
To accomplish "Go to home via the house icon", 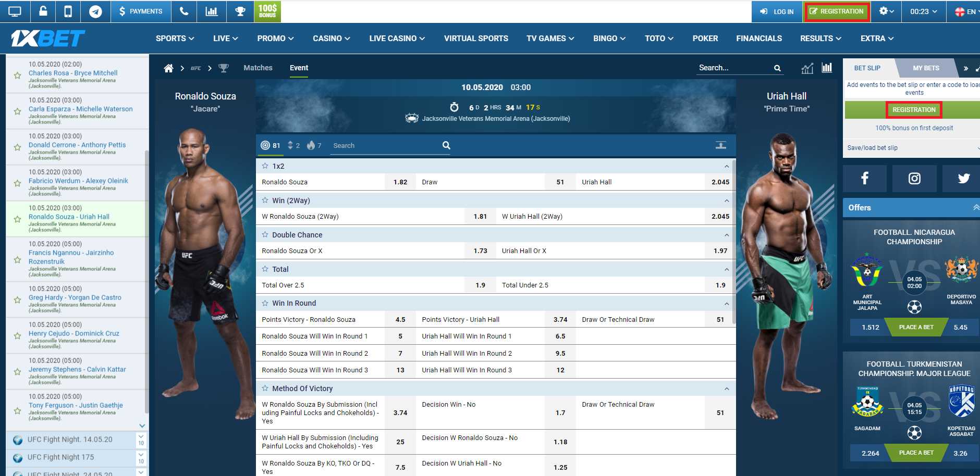I will point(168,68).
